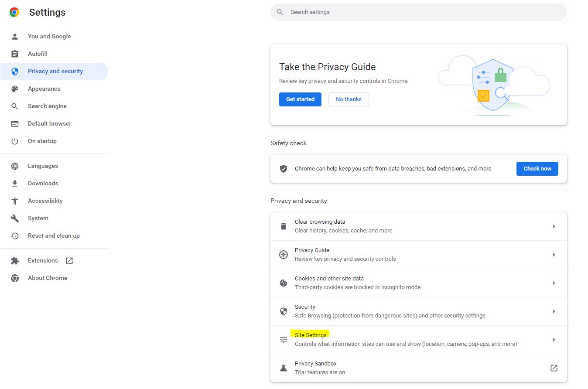Run safety check with Check now
This screenshot has width=588, height=389.
point(537,169)
